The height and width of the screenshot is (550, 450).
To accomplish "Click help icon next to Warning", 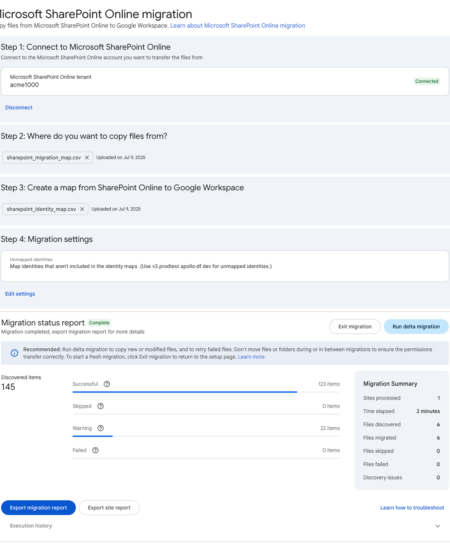I will 100,428.
